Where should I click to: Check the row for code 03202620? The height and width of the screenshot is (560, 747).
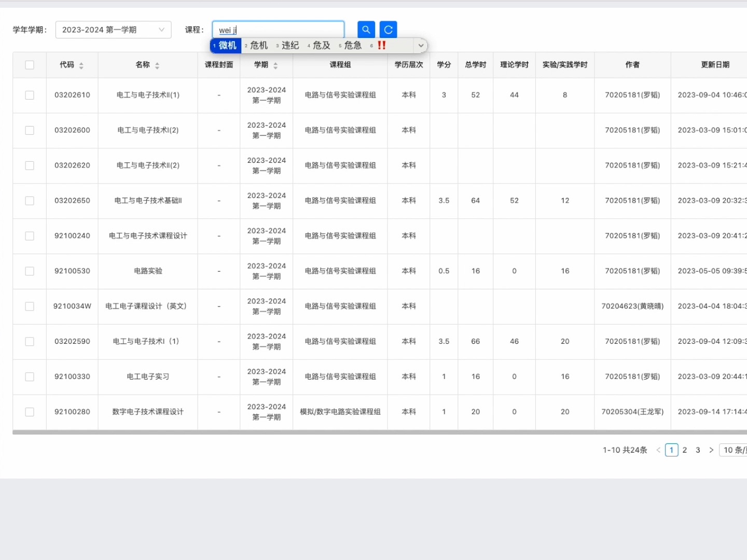(x=30, y=165)
